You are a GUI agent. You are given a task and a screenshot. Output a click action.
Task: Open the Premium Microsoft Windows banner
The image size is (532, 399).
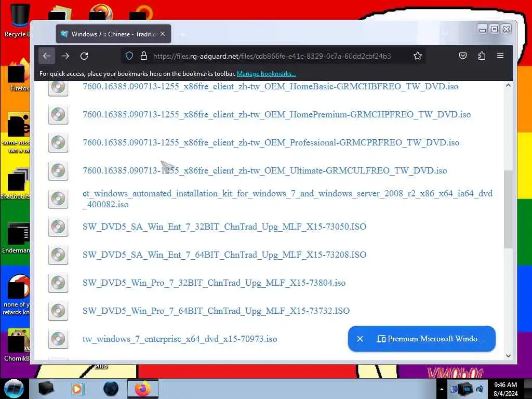[431, 339]
